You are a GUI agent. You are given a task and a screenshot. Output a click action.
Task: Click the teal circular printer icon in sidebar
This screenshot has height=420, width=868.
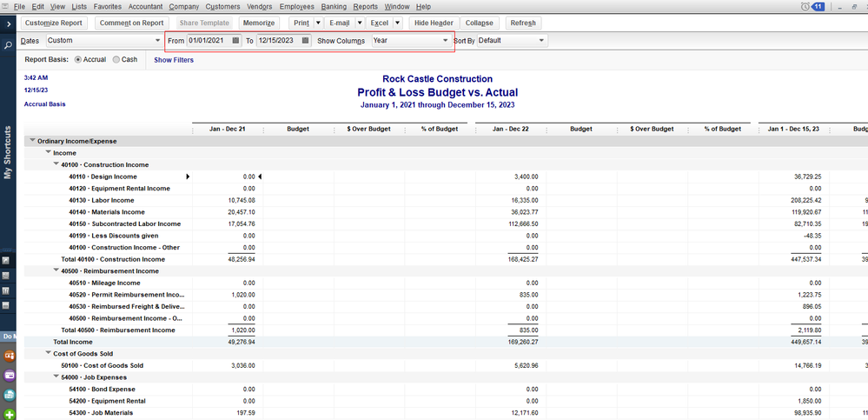[x=9, y=395]
